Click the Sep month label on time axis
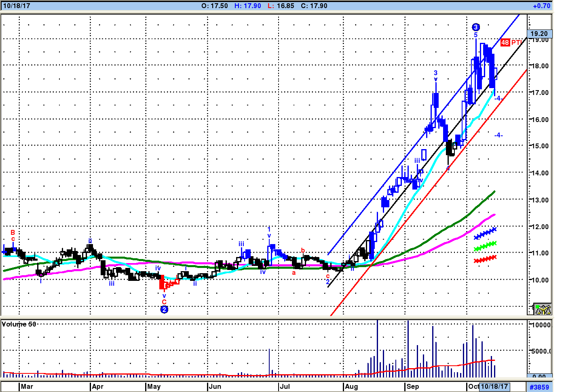The height and width of the screenshot is (392, 566). click(x=412, y=386)
